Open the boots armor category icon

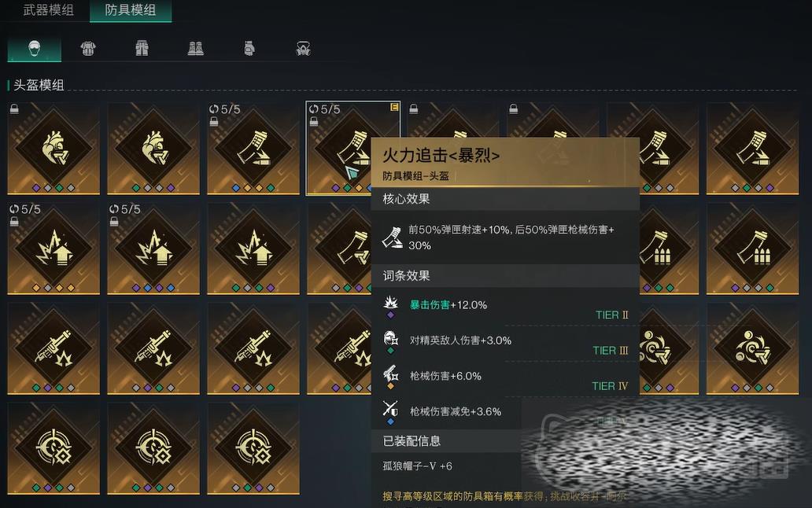point(195,49)
